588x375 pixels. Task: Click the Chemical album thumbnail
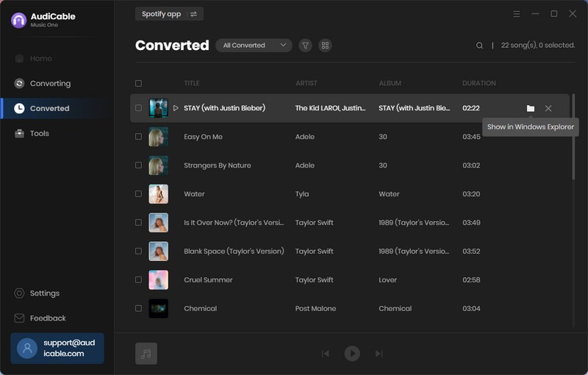tap(158, 308)
